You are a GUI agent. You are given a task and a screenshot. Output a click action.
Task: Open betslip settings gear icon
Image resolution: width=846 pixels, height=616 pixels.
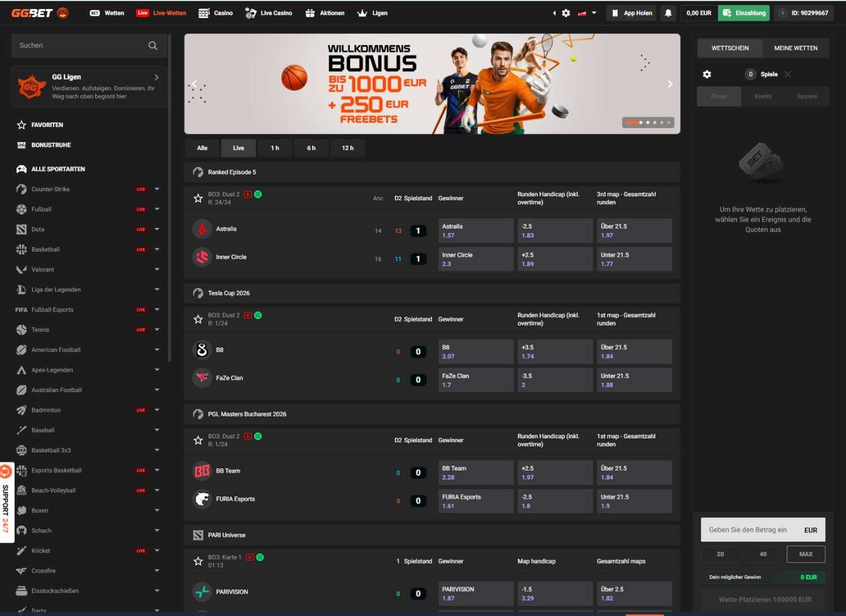(707, 74)
